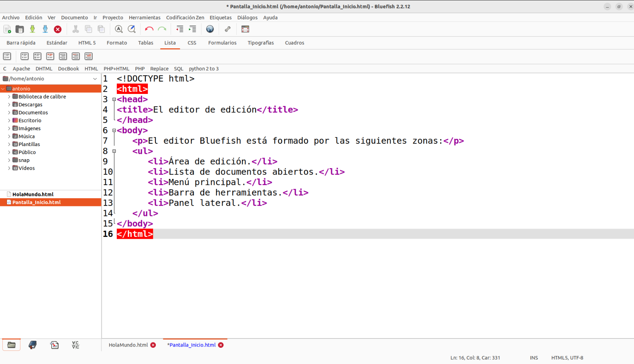
Task: Open preferences with the wrench icon
Action: click(227, 29)
